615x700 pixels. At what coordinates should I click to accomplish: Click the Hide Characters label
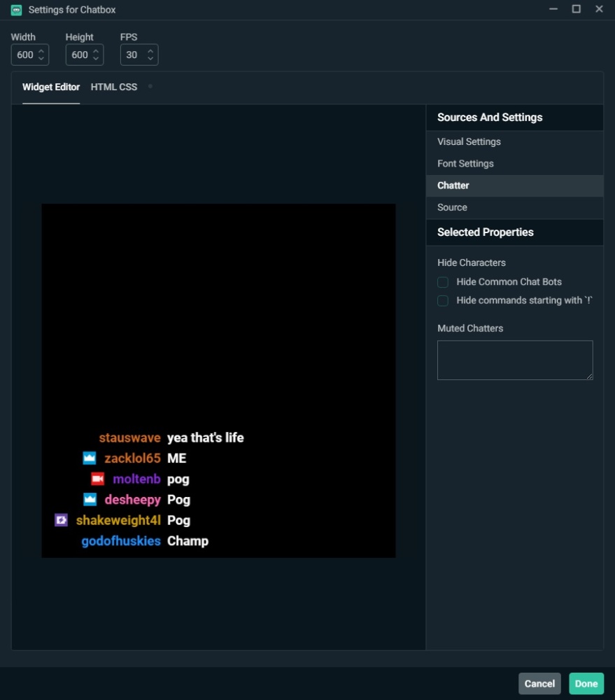coord(472,262)
